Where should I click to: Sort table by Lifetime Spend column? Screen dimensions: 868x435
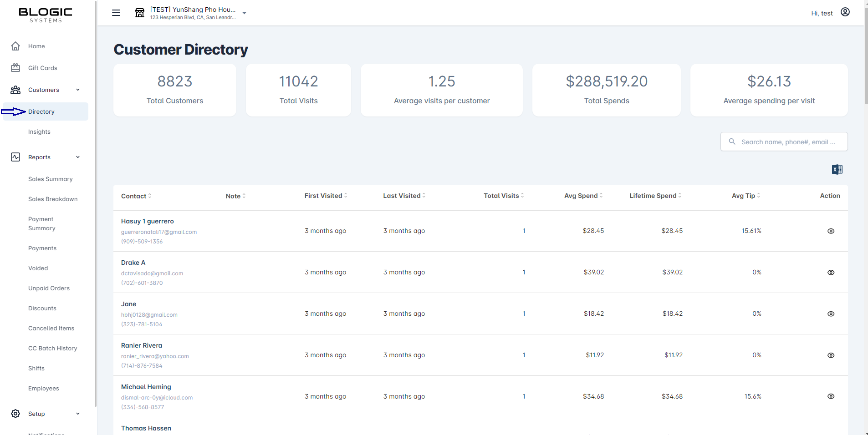[655, 196]
